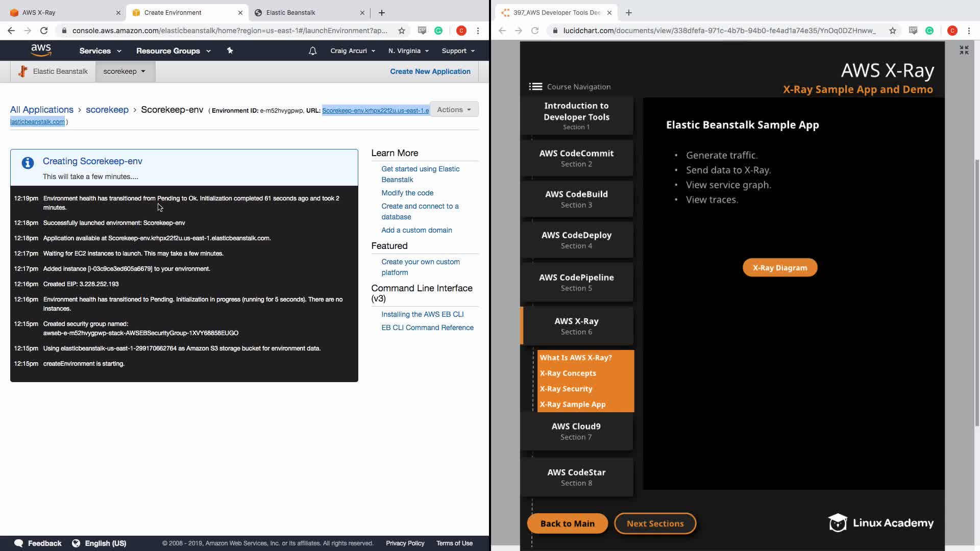
Task: Open new tab in left browser
Action: click(382, 12)
